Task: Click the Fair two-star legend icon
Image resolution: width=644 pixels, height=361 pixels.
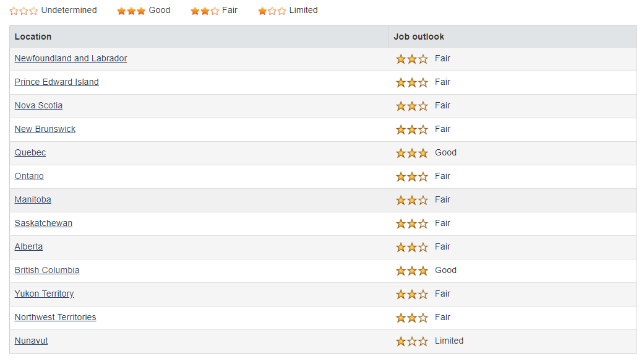Action: tap(205, 11)
